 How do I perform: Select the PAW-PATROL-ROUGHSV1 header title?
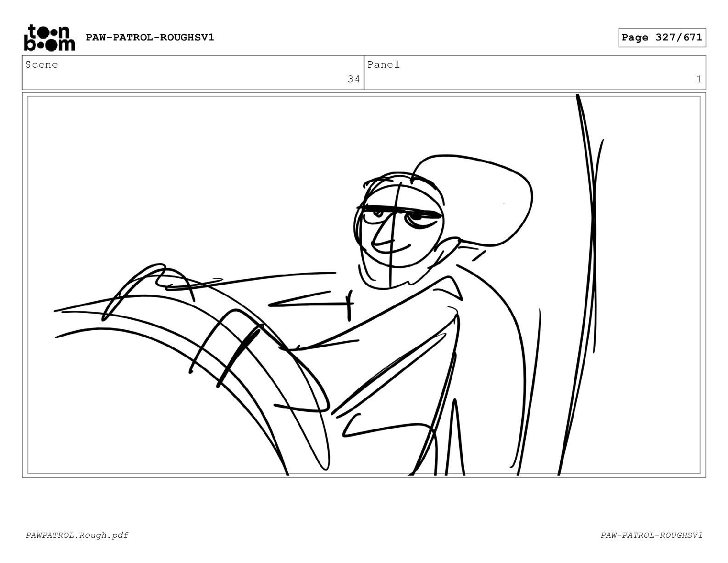coord(150,37)
